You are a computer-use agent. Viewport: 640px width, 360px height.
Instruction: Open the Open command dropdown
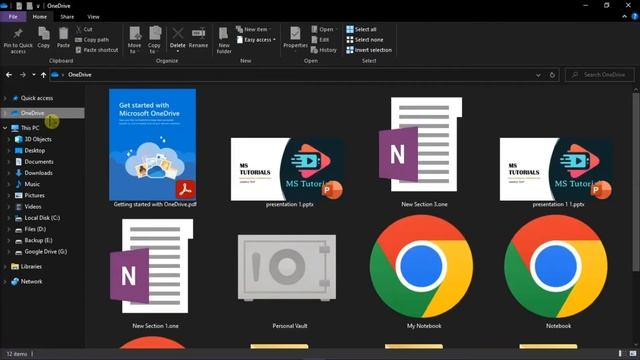(x=325, y=29)
